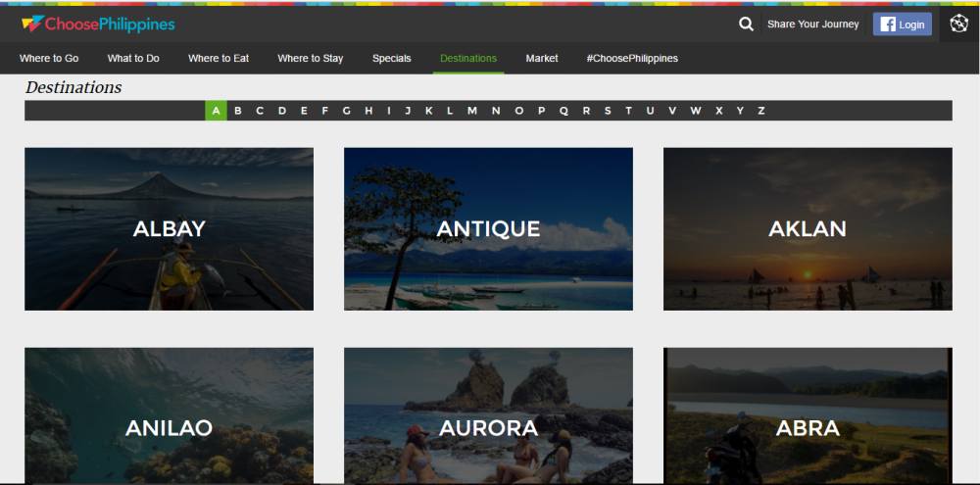Open the Abra destination card
This screenshot has width=980, height=485.
coord(808,415)
